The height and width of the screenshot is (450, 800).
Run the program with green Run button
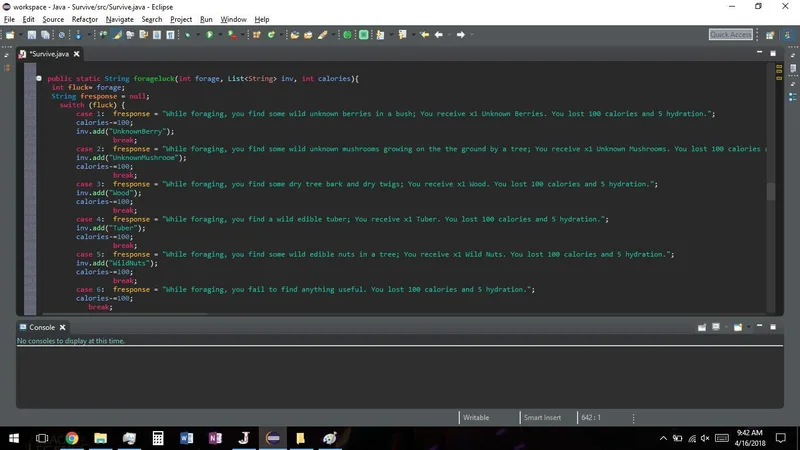tap(210, 35)
